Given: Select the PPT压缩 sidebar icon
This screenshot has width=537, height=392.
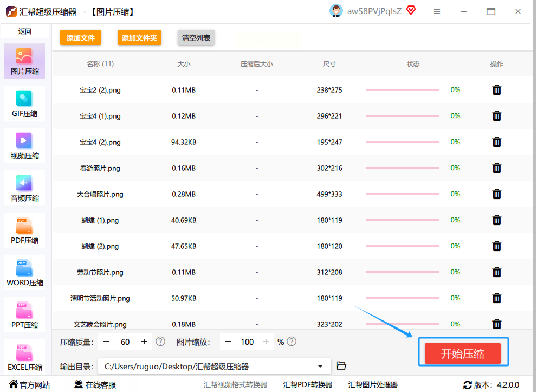Looking at the screenshot, I should pos(24,315).
